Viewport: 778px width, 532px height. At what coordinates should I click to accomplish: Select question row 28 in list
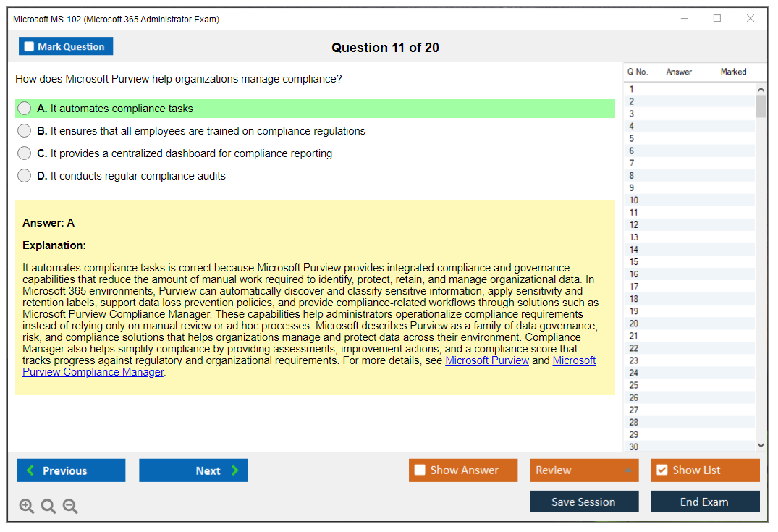click(689, 422)
